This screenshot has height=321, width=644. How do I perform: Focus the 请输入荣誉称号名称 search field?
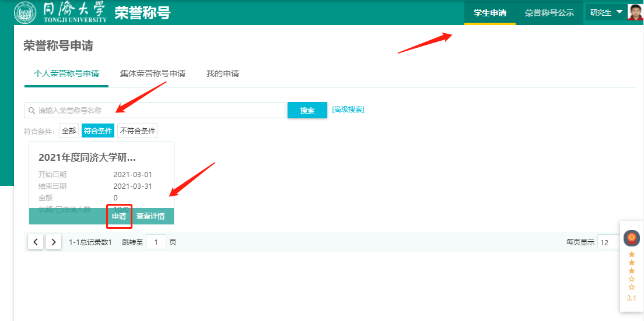click(157, 110)
